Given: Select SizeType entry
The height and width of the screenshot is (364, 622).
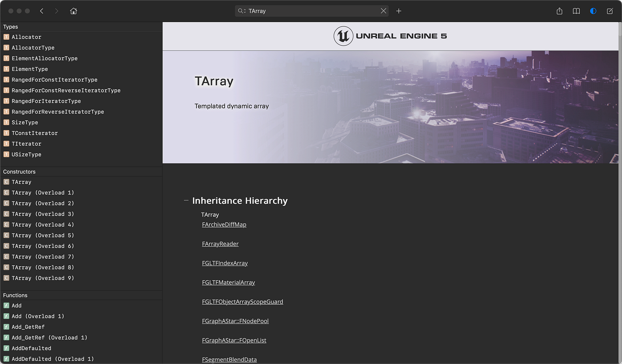Looking at the screenshot, I should (81, 122).
